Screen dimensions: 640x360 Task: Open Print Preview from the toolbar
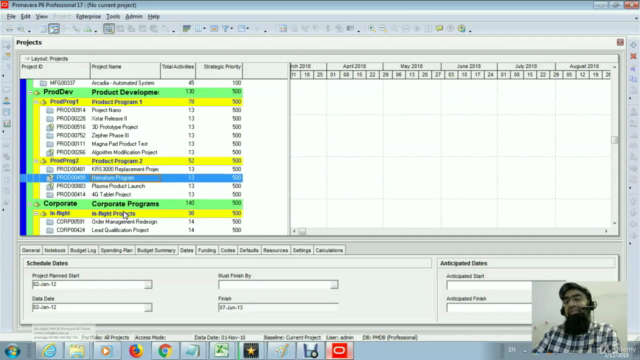click(21, 29)
